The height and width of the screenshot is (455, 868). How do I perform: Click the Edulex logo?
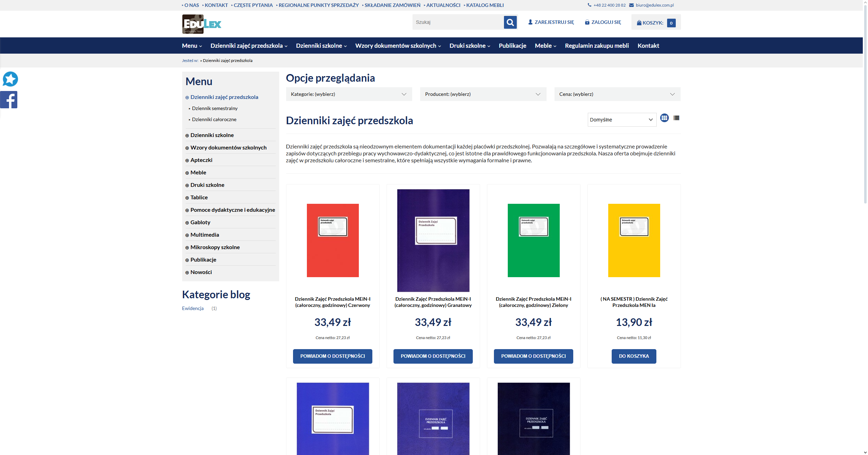click(202, 24)
